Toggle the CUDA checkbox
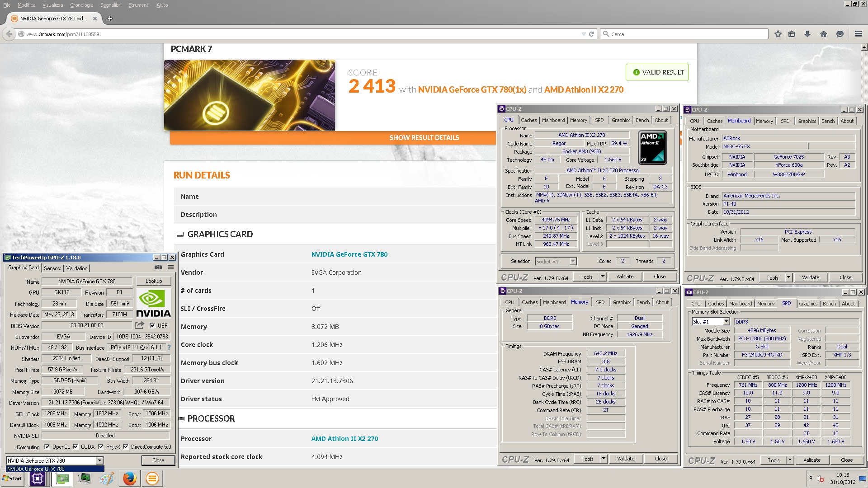868x488 pixels. tap(75, 446)
